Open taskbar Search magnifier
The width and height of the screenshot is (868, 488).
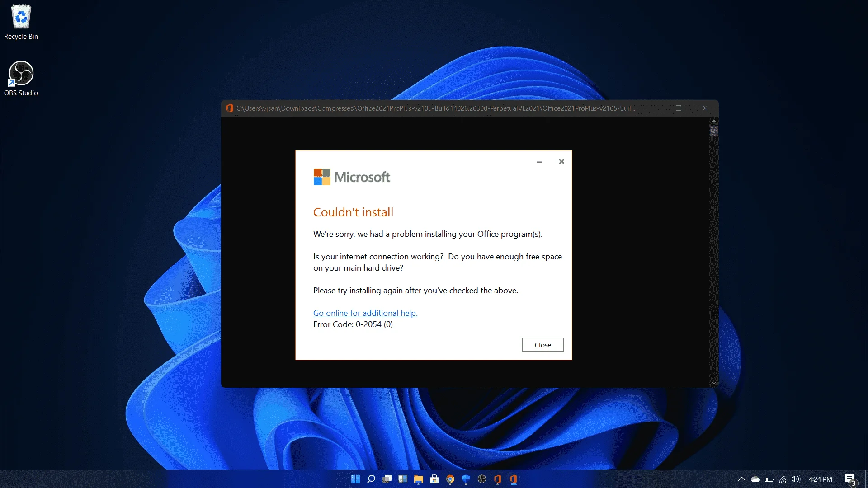pyautogui.click(x=371, y=479)
